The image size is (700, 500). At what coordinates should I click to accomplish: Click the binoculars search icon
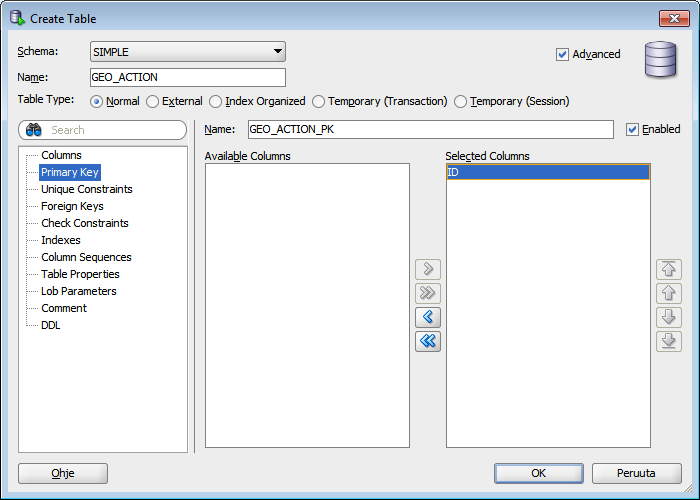33,130
